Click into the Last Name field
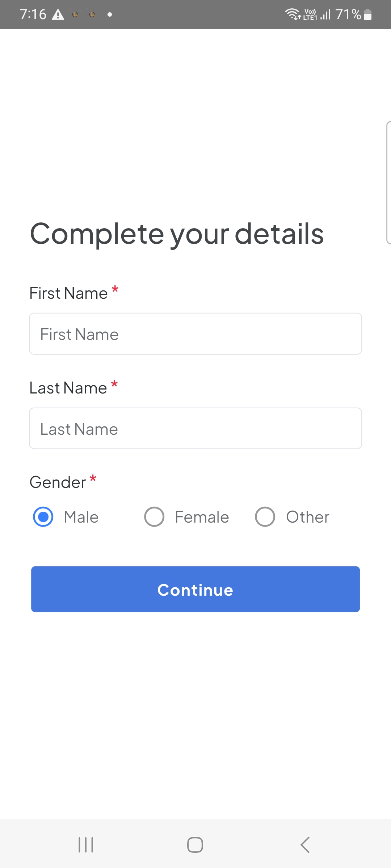Viewport: 391px width, 868px height. [195, 429]
